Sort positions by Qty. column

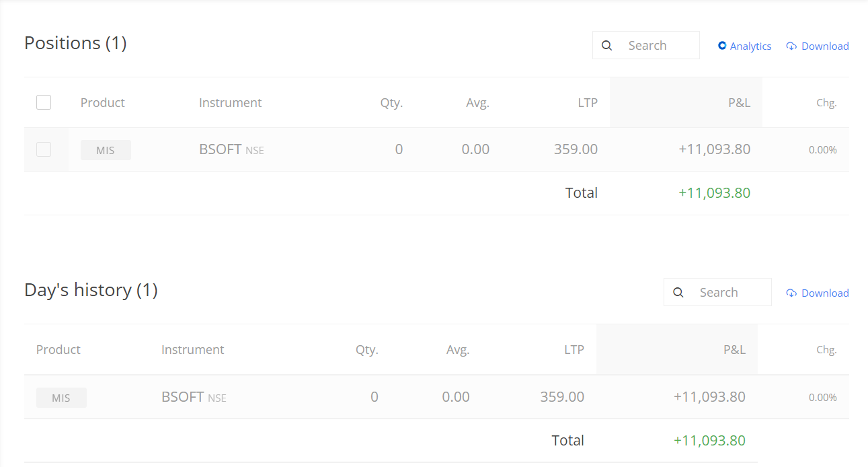(x=391, y=103)
